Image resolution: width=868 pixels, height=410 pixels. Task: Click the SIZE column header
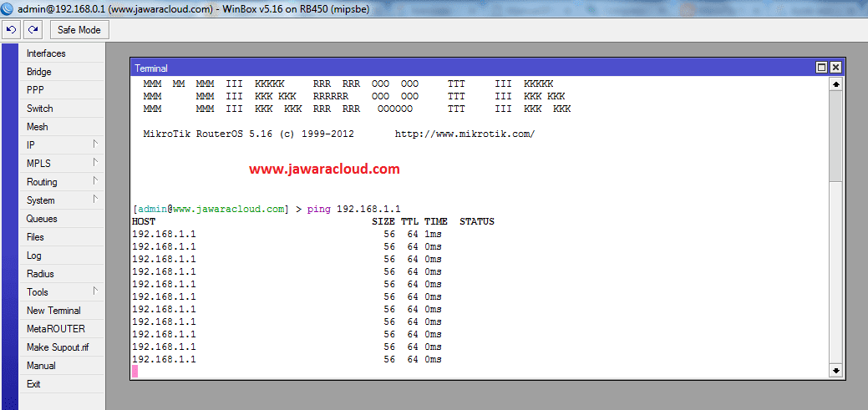(x=383, y=221)
